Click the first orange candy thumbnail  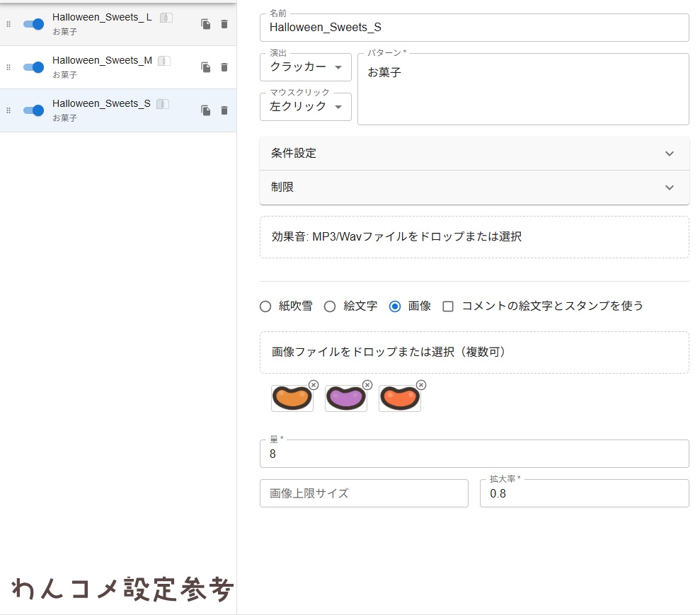[x=291, y=398]
